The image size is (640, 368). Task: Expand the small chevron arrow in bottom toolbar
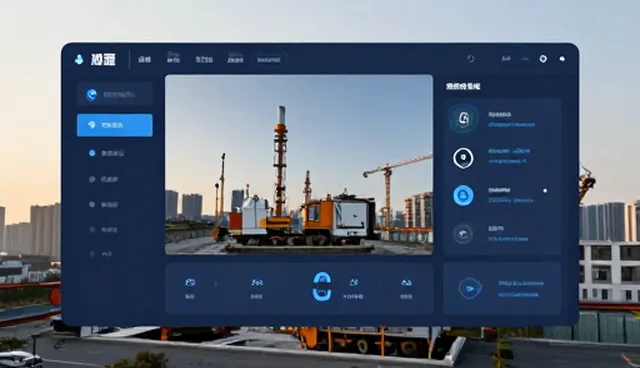pyautogui.click(x=216, y=283)
